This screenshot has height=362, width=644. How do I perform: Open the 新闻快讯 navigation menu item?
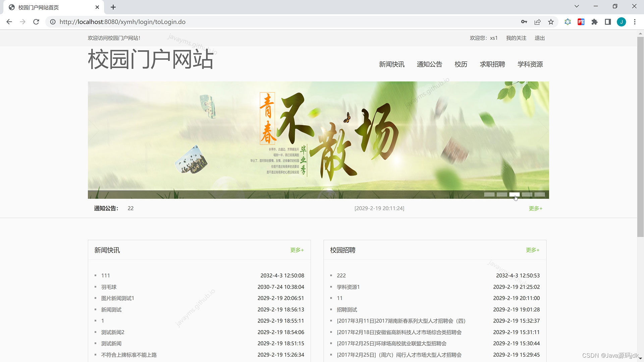click(x=391, y=64)
